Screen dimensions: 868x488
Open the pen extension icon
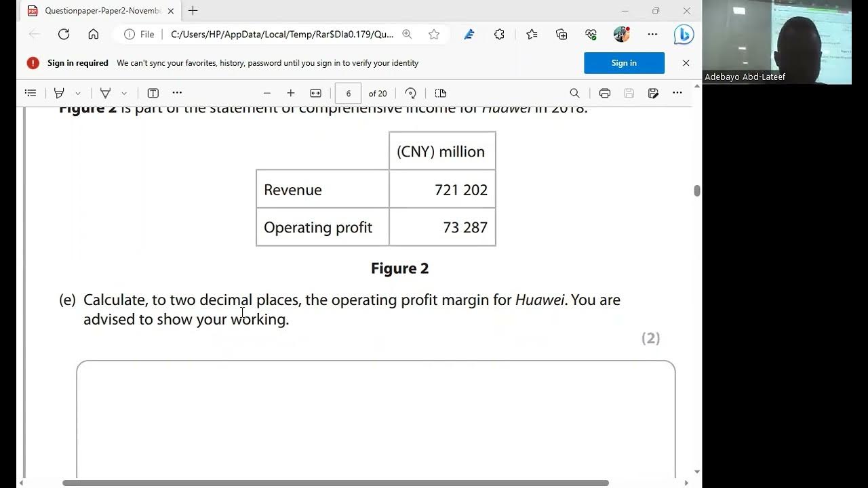coord(469,34)
